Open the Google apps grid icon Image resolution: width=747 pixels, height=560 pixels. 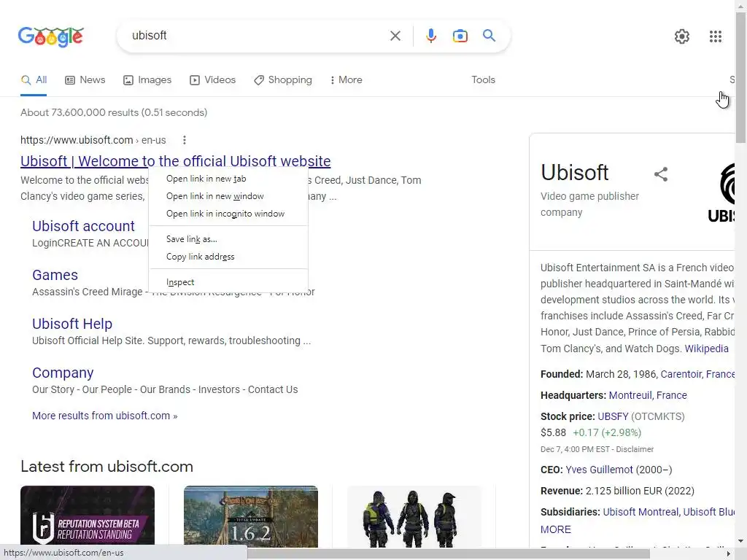coord(715,36)
